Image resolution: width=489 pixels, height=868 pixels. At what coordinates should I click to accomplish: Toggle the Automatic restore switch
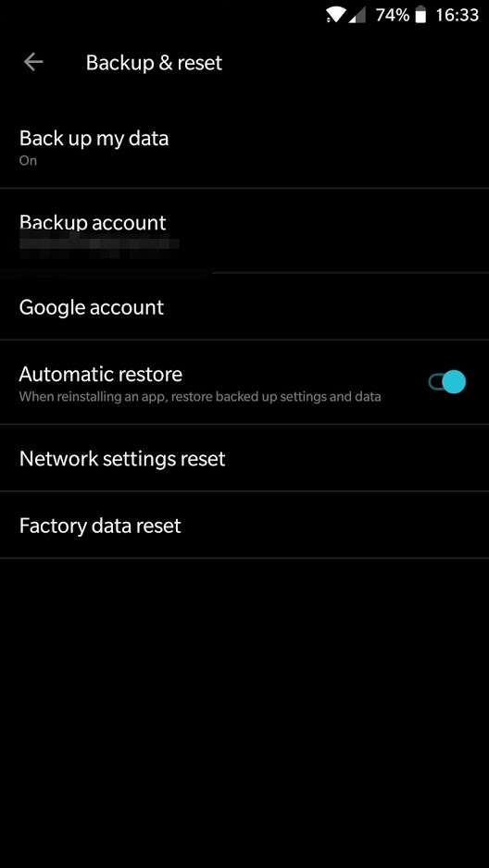[x=446, y=382]
